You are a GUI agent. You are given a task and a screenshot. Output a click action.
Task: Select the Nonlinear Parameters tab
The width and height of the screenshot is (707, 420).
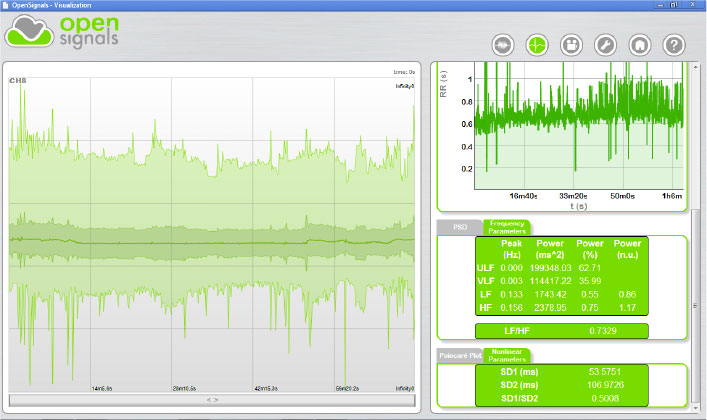(506, 354)
